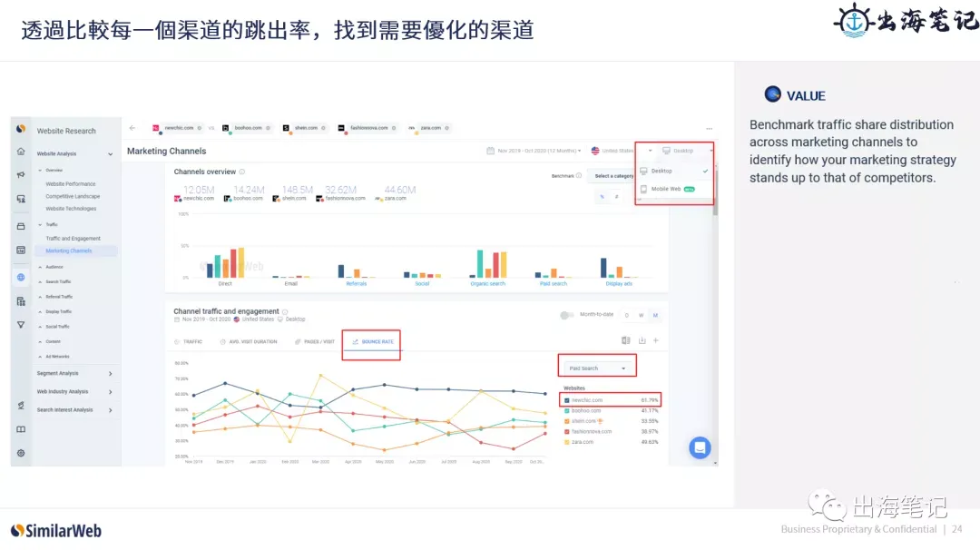The height and width of the screenshot is (550, 980).
Task: Switch to Avg. Visit Duration tab
Action: 248,342
